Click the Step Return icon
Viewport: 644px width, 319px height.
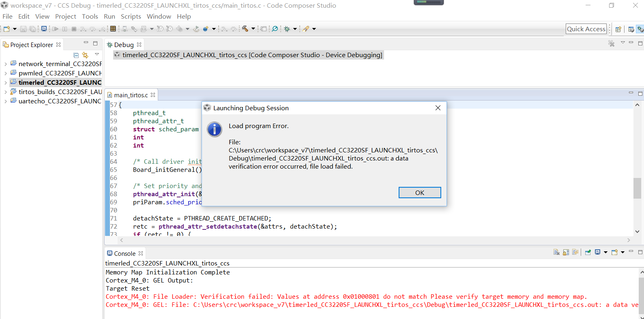pos(102,29)
